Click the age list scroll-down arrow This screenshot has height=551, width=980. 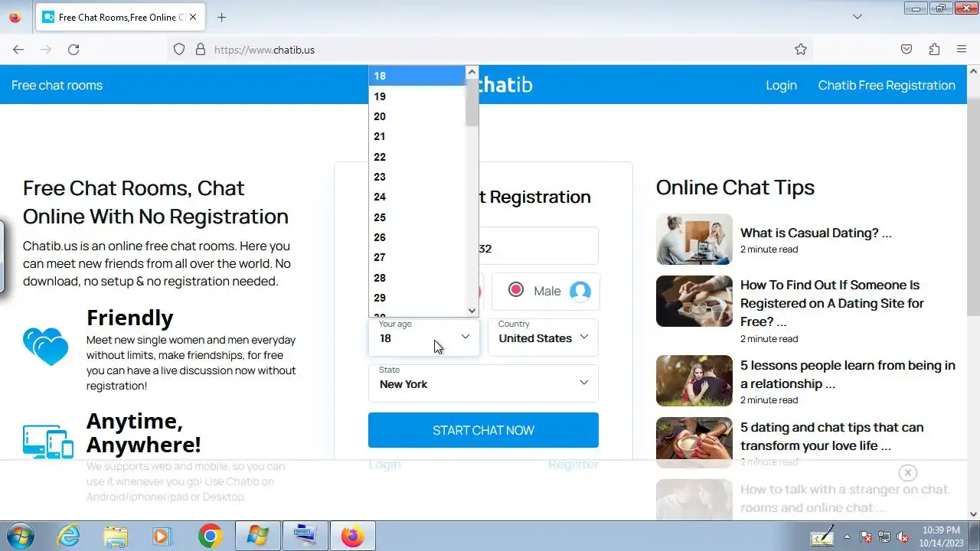[472, 310]
